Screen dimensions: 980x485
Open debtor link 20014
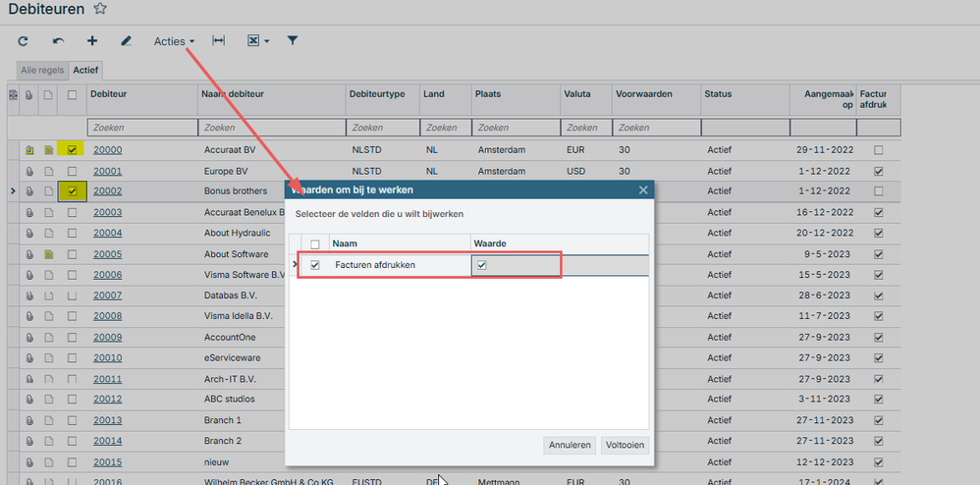tap(107, 441)
